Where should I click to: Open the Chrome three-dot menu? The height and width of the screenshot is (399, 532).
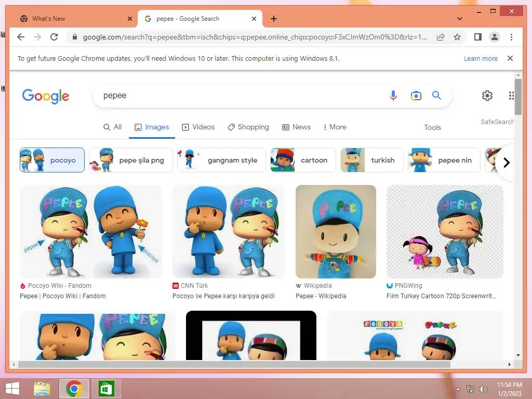point(511,37)
